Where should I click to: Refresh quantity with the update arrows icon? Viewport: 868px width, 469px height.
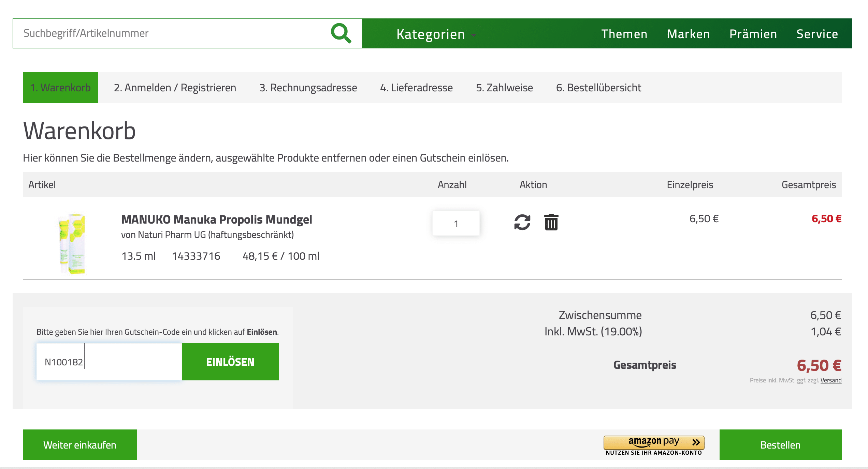point(522,222)
